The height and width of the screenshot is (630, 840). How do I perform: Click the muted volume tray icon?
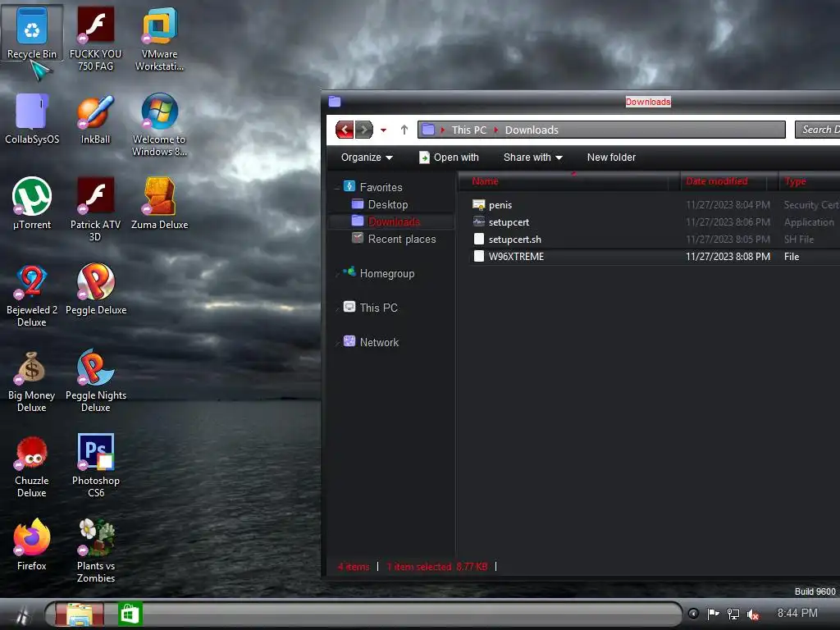pos(753,614)
